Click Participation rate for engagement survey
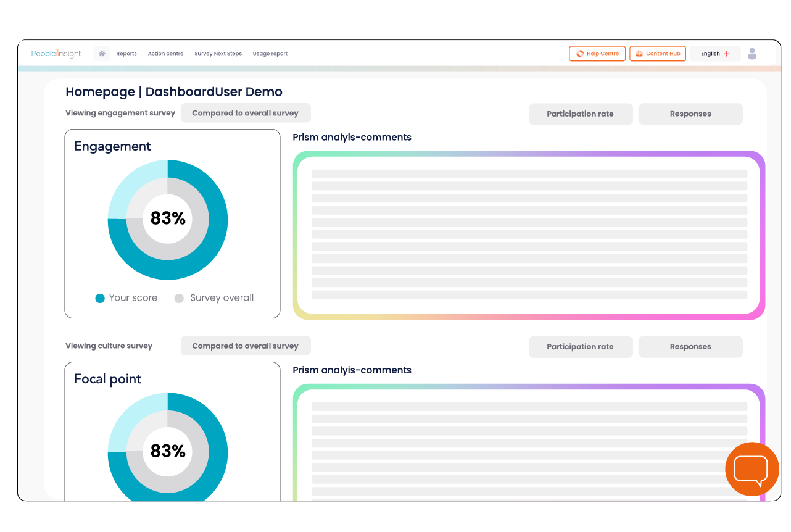This screenshot has height=532, width=791. pyautogui.click(x=581, y=114)
